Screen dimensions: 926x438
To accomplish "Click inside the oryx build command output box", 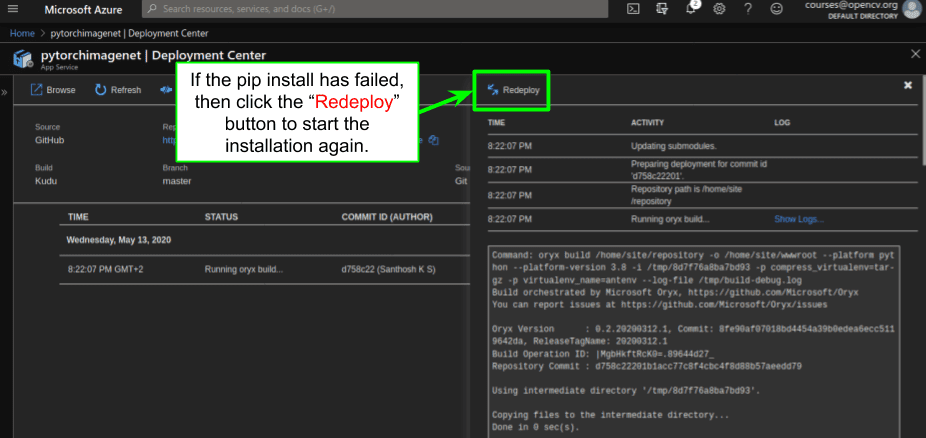I will [694, 342].
